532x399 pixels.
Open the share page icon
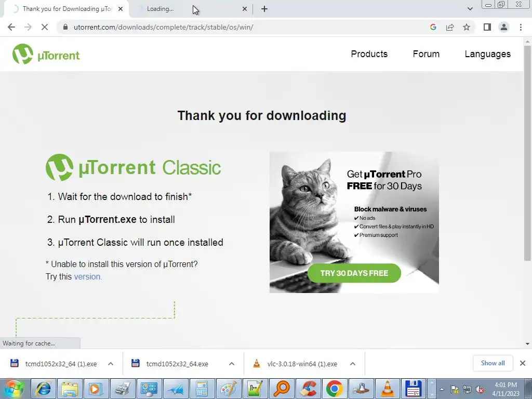coord(450,27)
